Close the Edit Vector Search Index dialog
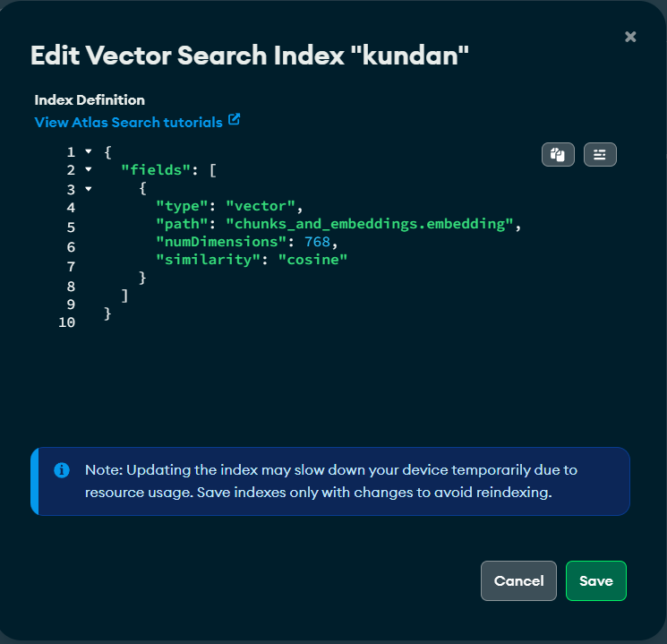The height and width of the screenshot is (644, 667). click(x=630, y=37)
